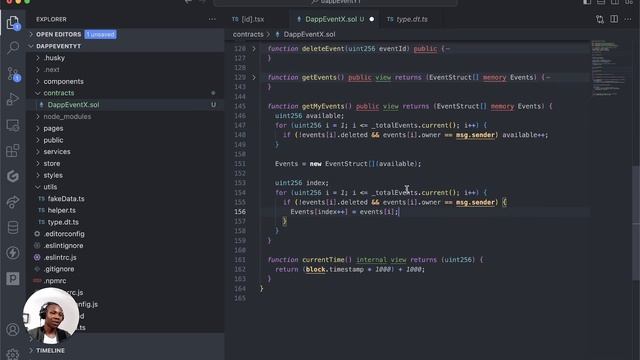Open helper.ts file
Image resolution: width=640 pixels, height=360 pixels.
[x=62, y=210]
